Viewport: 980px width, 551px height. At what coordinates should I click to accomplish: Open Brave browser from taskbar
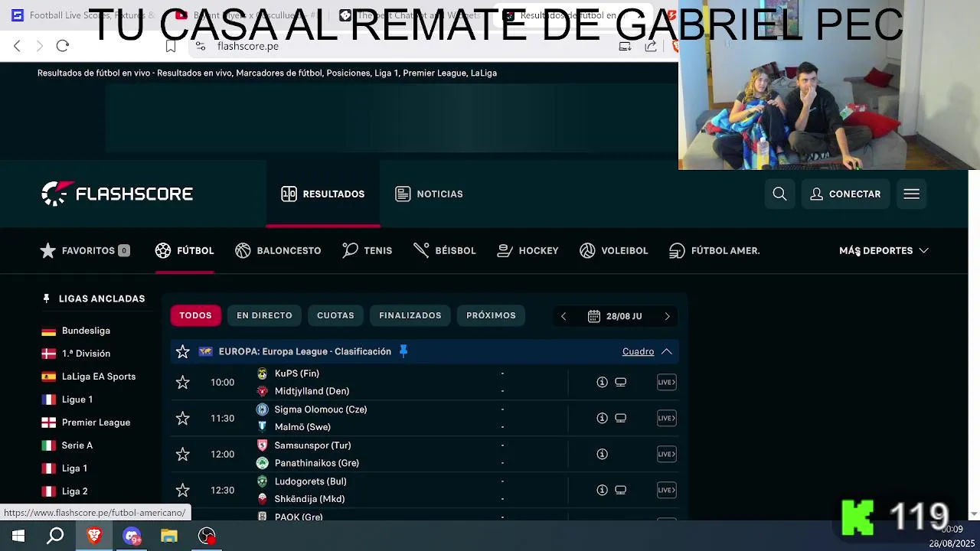tap(94, 536)
